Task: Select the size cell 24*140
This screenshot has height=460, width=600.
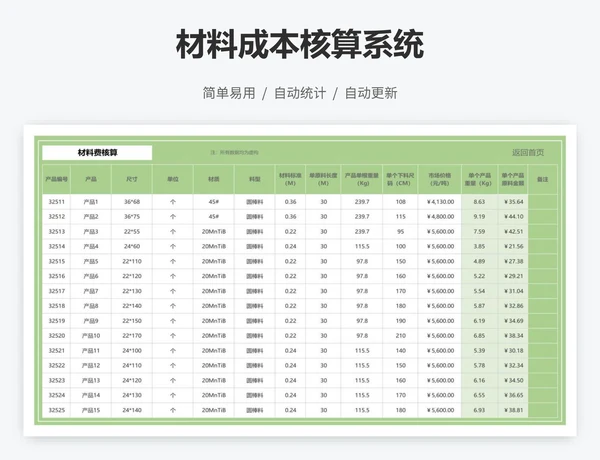Action: (132, 410)
